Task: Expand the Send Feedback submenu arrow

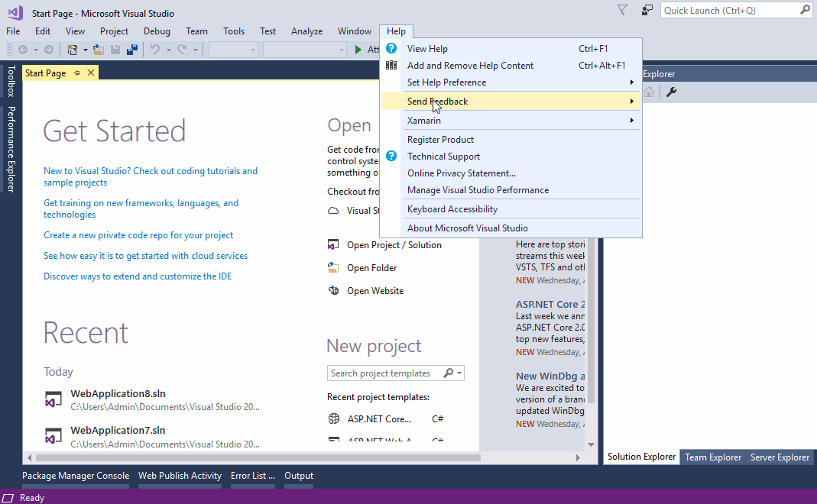Action: 631,102
